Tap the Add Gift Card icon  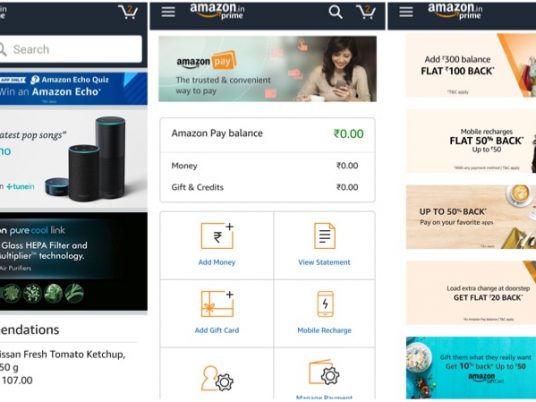coord(217,304)
